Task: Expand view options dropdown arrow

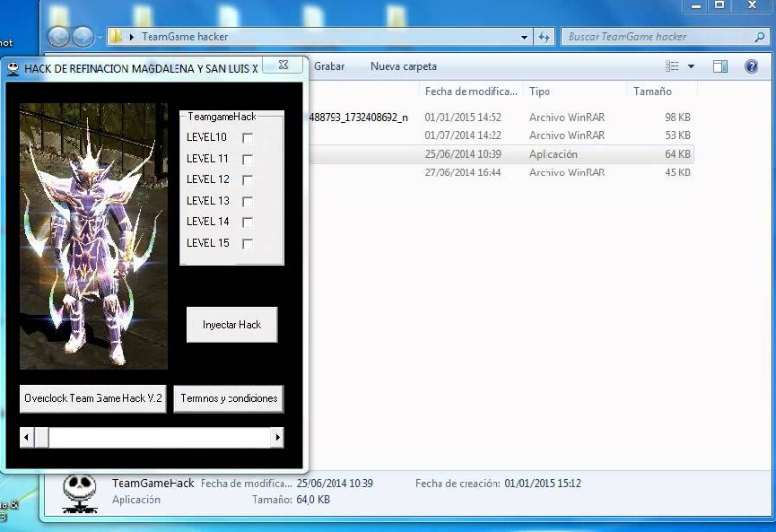Action: point(691,66)
